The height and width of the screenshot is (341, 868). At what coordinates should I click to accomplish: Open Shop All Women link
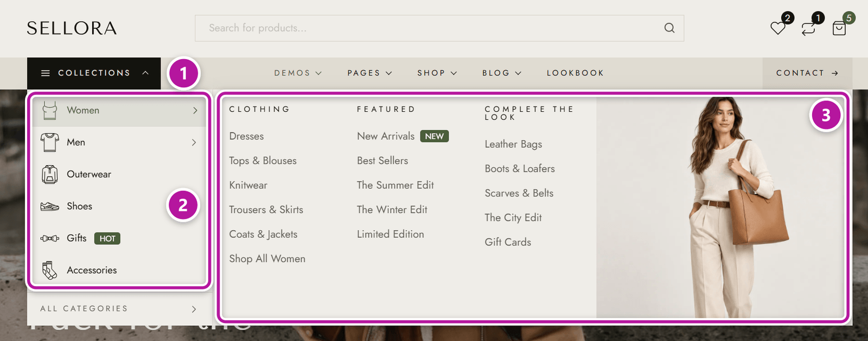pyautogui.click(x=267, y=259)
